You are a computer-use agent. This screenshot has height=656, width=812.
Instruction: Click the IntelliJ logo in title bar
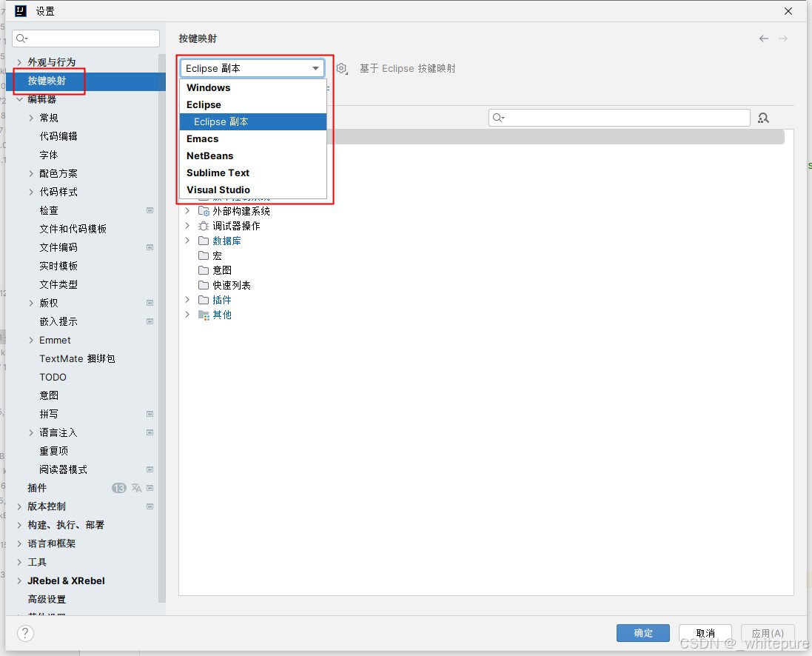point(20,11)
